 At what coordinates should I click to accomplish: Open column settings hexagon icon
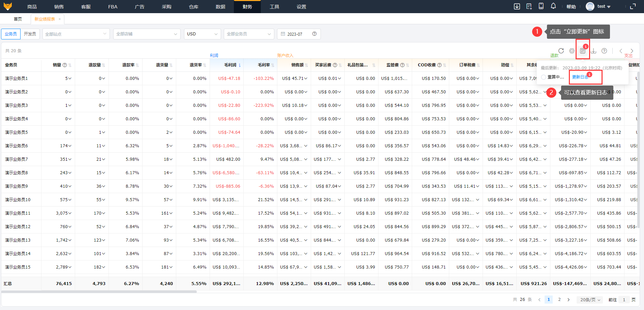pyautogui.click(x=572, y=51)
